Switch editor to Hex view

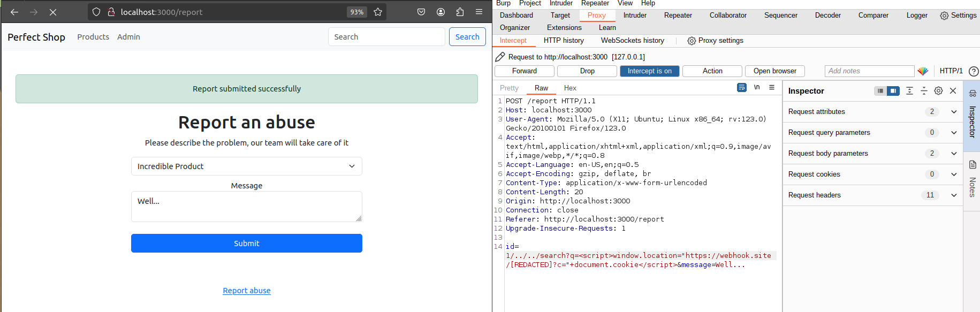click(x=570, y=88)
